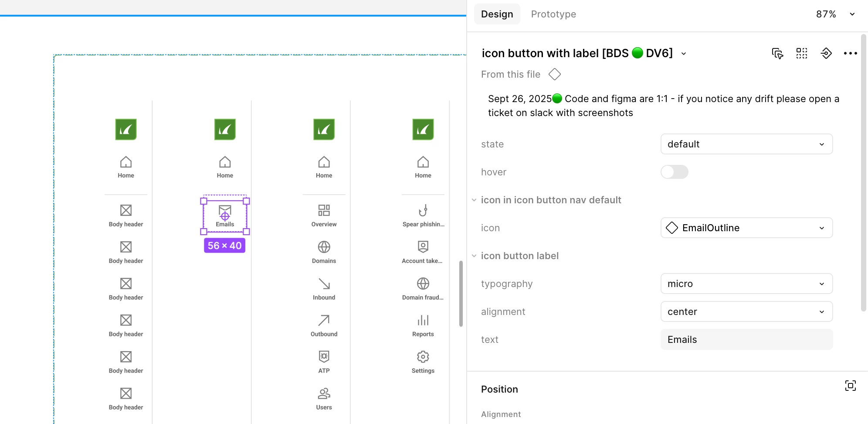Click the Alignment label under Position

(501, 414)
